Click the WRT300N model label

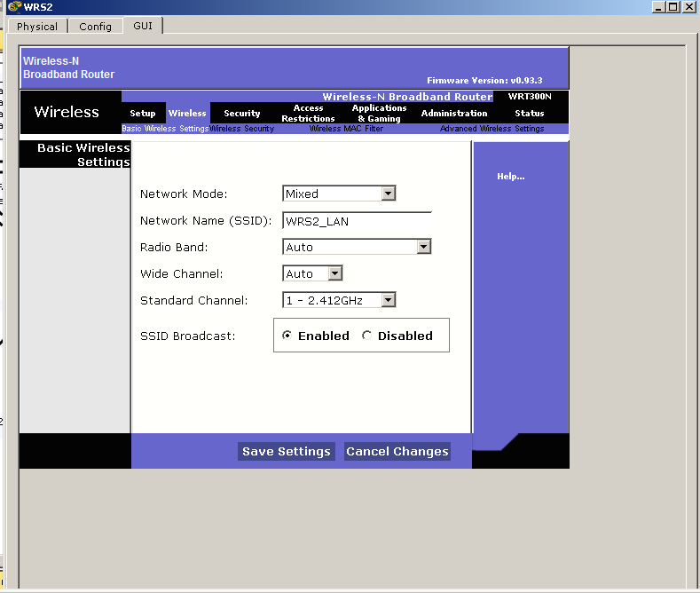click(x=530, y=97)
